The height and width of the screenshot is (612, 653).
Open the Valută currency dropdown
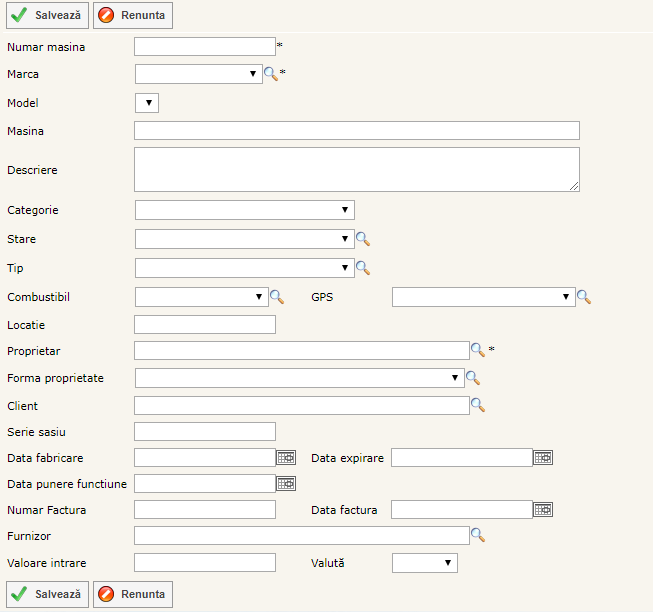pyautogui.click(x=424, y=563)
